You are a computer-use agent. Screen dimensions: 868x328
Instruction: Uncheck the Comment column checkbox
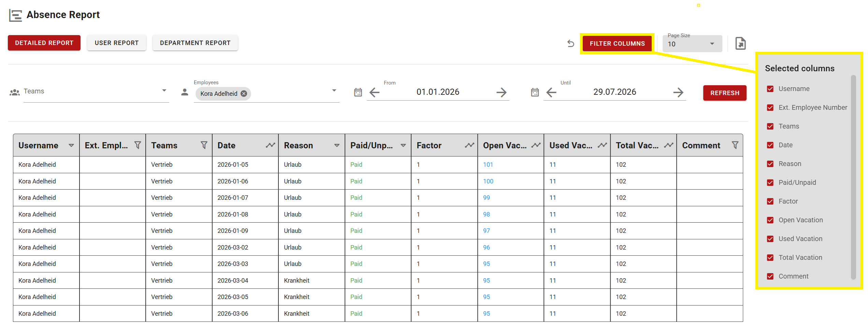[770, 276]
